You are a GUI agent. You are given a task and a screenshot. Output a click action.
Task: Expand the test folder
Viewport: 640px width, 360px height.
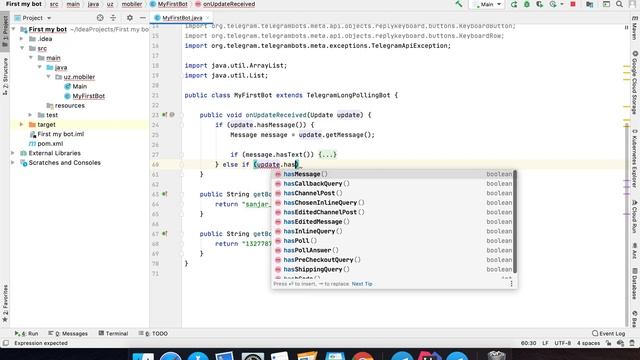click(31, 115)
